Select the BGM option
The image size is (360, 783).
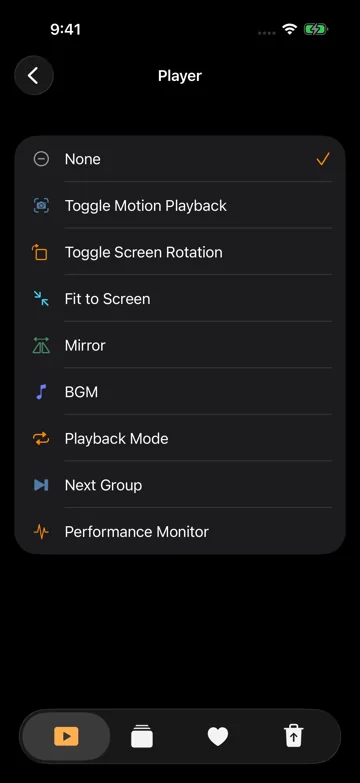[x=180, y=392]
